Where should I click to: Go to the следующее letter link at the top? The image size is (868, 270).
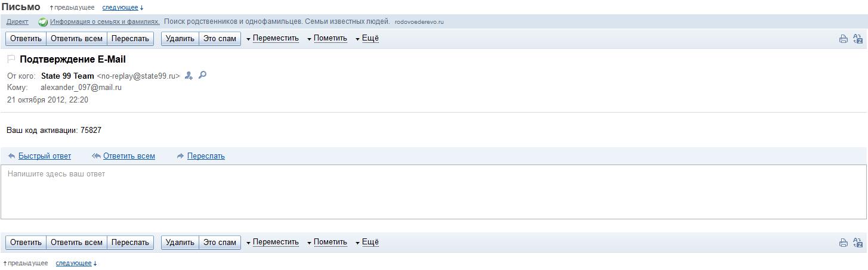tap(120, 7)
